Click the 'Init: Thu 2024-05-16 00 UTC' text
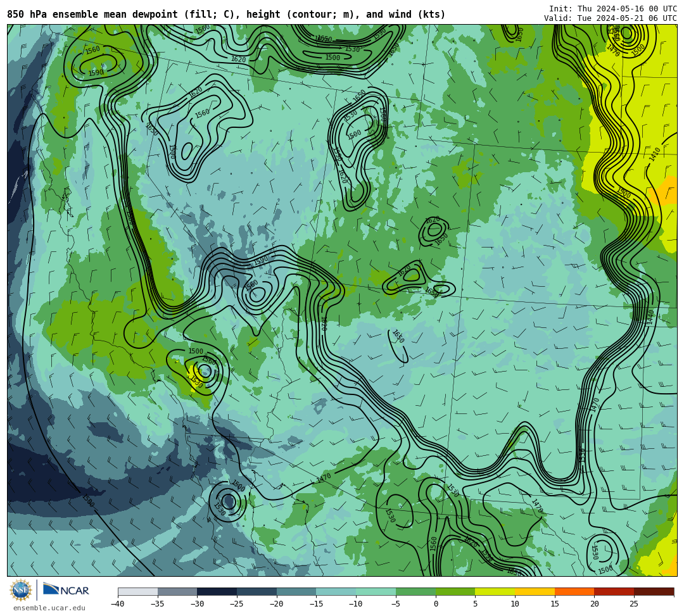This screenshot has width=684, height=616. click(x=613, y=9)
